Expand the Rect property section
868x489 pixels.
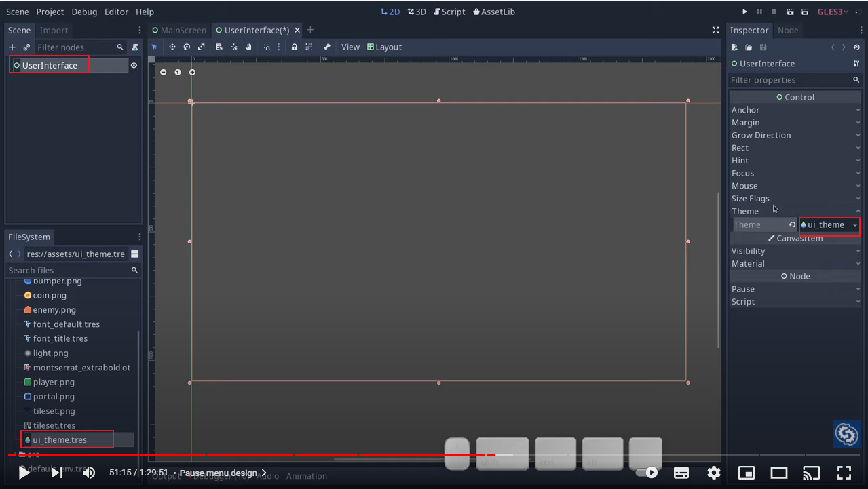coord(795,148)
